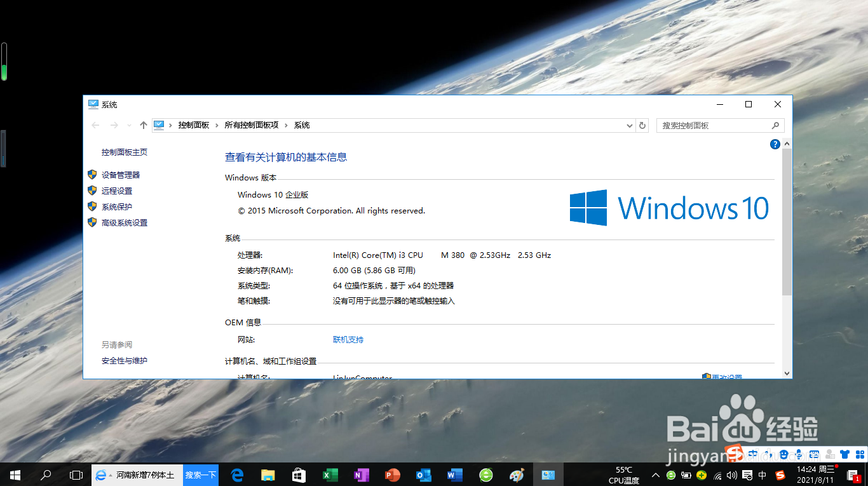
Task: Click the scrollbar down arrow
Action: (787, 374)
